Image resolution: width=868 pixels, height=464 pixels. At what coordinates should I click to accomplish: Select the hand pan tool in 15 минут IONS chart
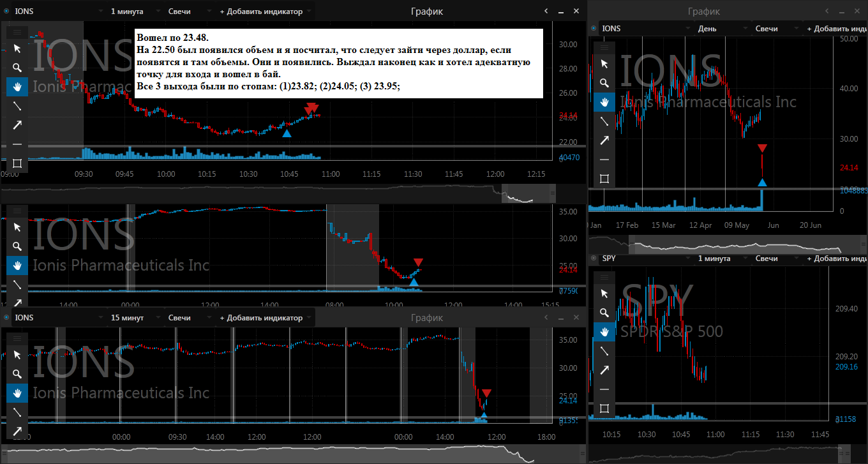17,393
